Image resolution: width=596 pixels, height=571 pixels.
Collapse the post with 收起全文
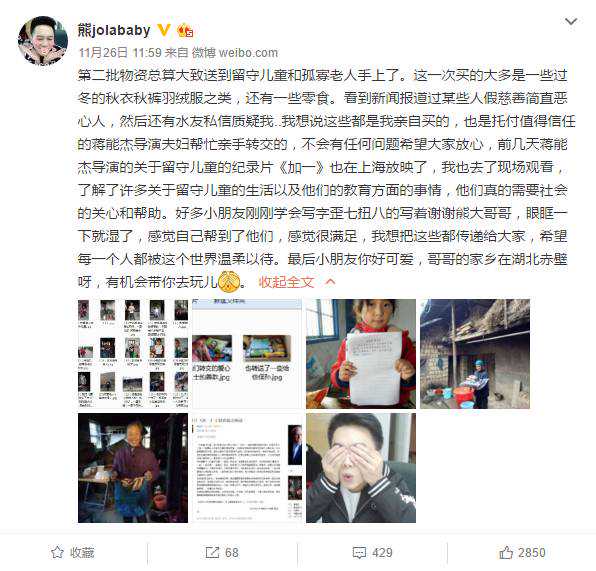(287, 282)
